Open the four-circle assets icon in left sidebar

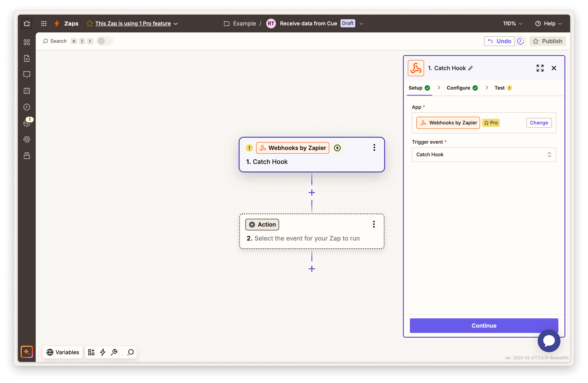point(27,42)
